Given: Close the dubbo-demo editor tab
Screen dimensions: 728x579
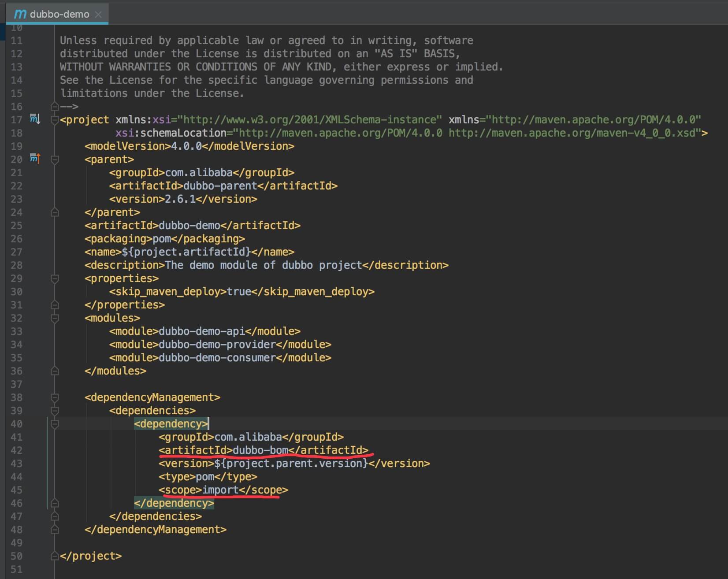Looking at the screenshot, I should click(x=98, y=15).
